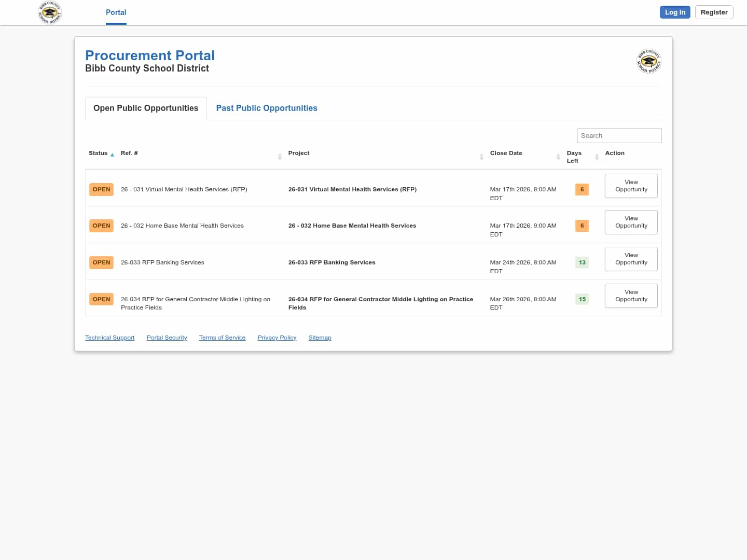Click the OPEN status badge for 26-033
747x560 pixels.
[101, 263]
